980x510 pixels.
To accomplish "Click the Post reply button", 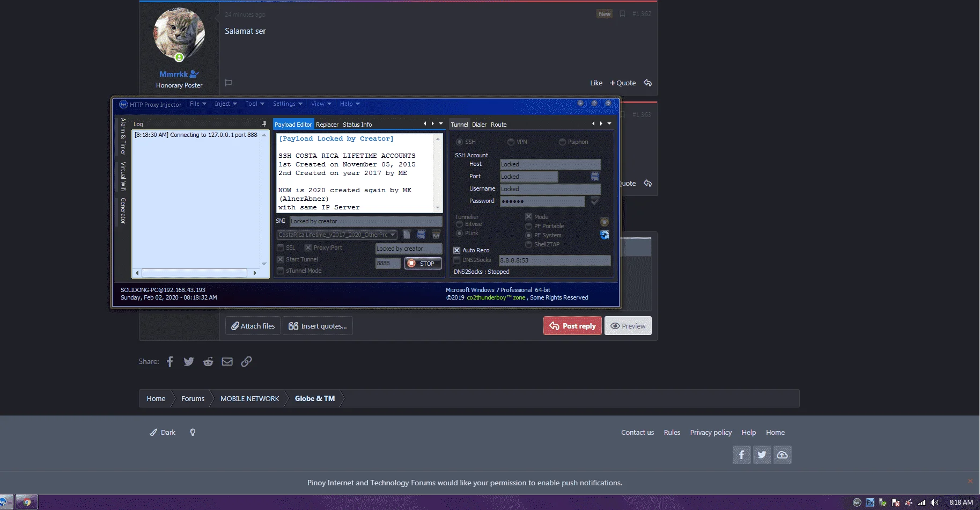I will click(572, 326).
